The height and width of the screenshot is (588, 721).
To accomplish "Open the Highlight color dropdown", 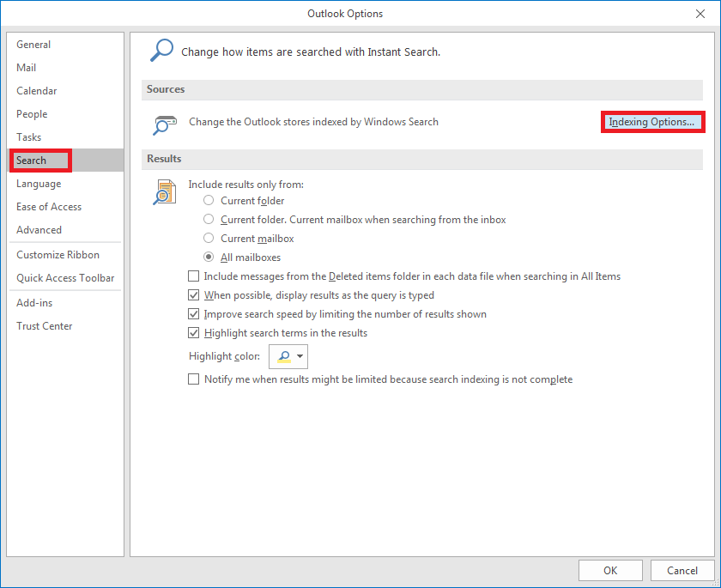I will (288, 356).
